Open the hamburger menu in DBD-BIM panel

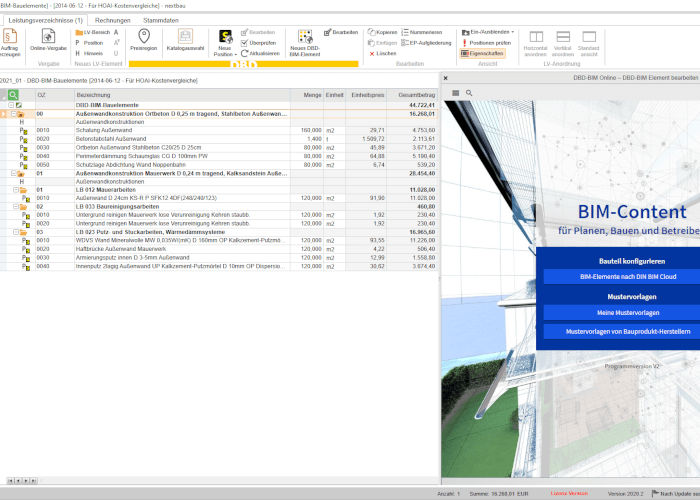click(x=455, y=93)
